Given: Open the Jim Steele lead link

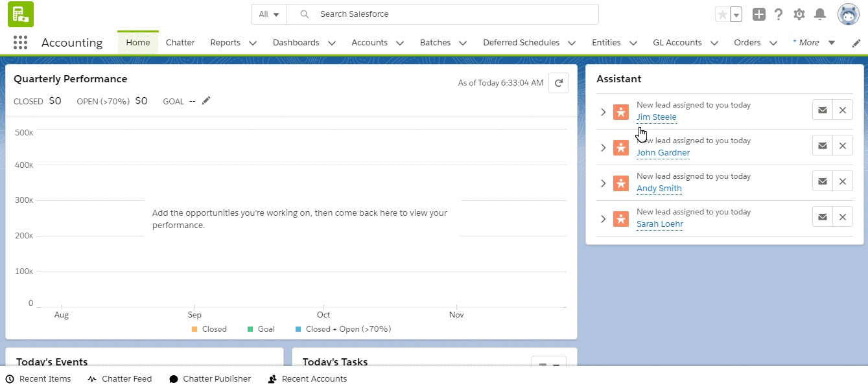Looking at the screenshot, I should pos(656,117).
